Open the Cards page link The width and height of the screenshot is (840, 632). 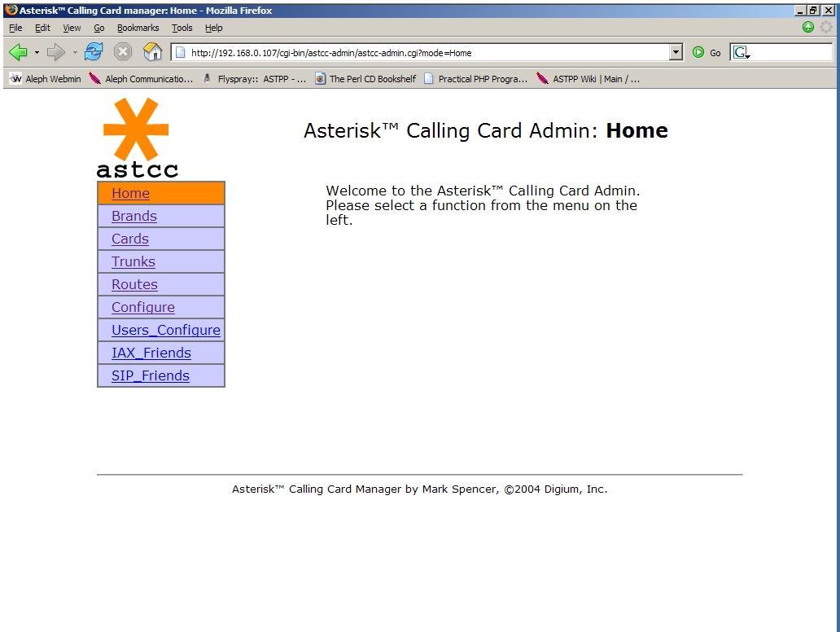pyautogui.click(x=130, y=239)
